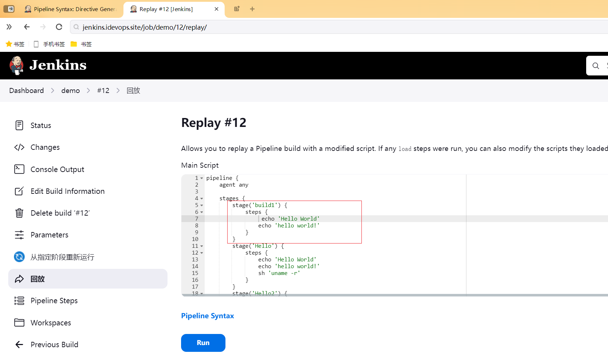608x364 pixels.
Task: Click the script editor horizontal scrollbar
Action: 395,295
